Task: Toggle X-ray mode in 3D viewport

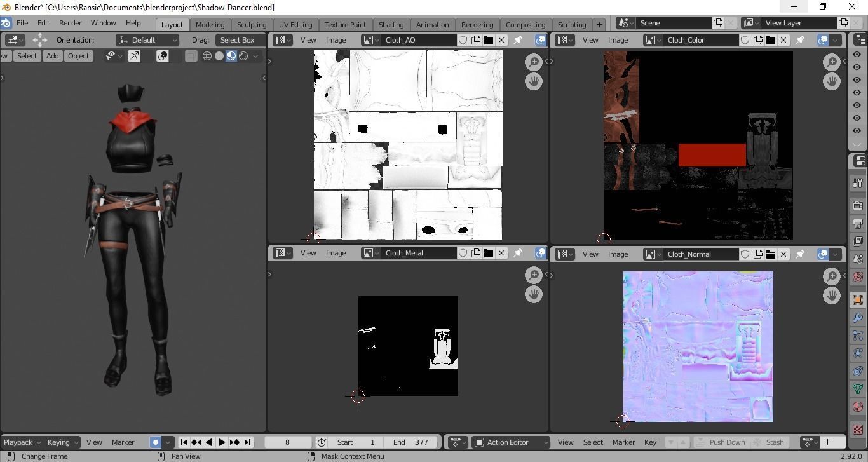Action: [191, 56]
